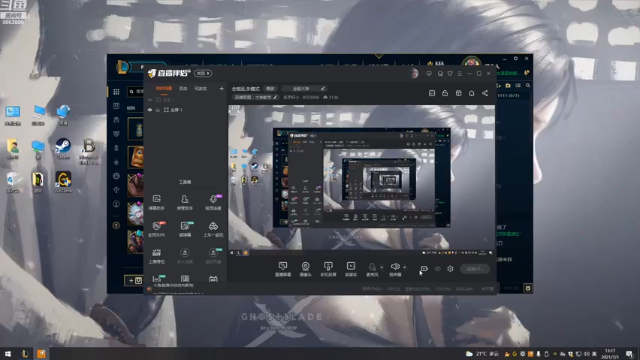Add phone screen cast source
Viewport: 640px width, 360px height.
[328, 269]
